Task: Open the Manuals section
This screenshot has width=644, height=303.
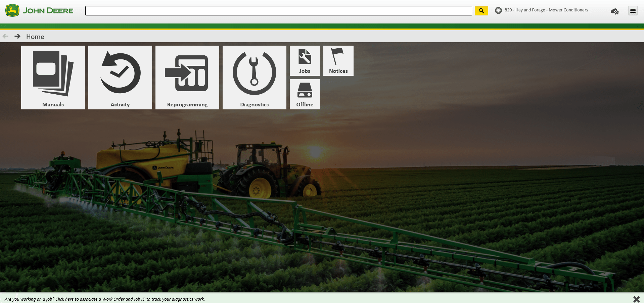Action: coord(53,77)
